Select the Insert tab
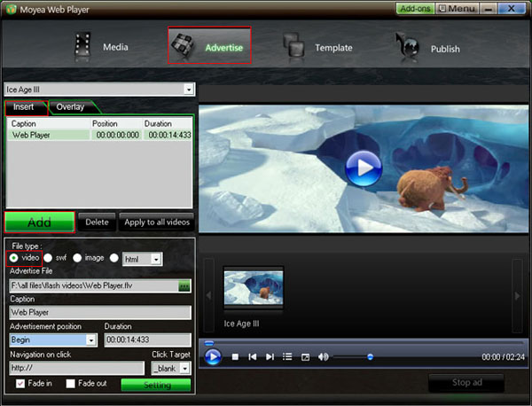Viewport: 532px width, 406px height. 26,107
